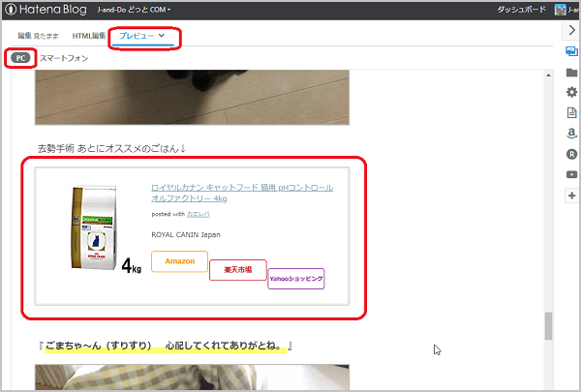Click the Royal Canin product title link
Image resolution: width=581 pixels, height=392 pixels.
[242, 193]
